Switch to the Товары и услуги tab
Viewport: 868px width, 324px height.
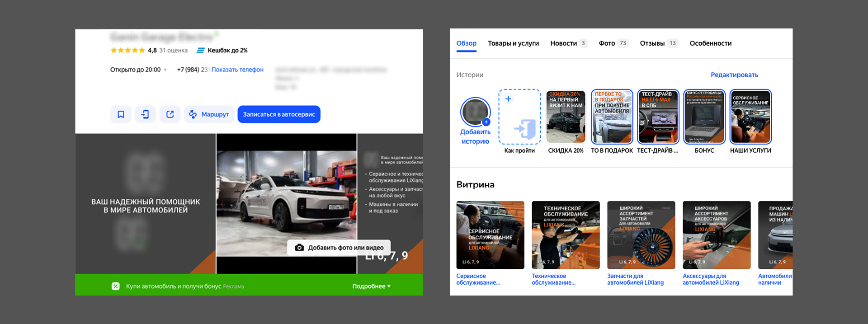click(513, 43)
